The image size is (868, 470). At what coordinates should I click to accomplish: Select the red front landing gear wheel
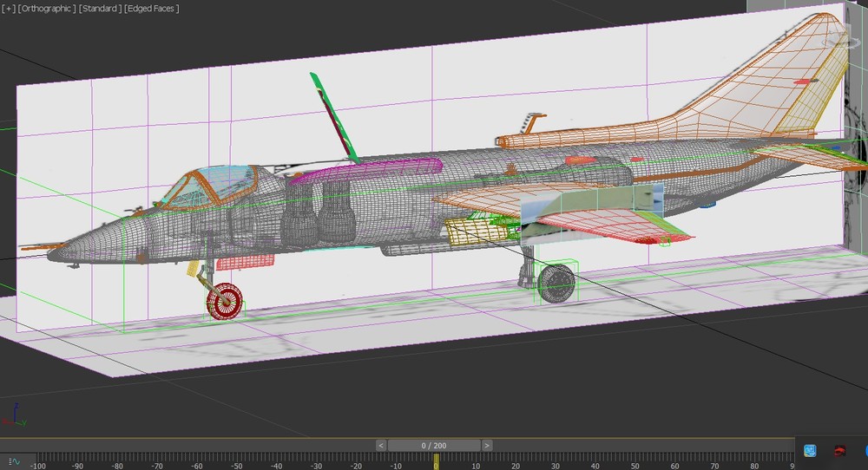[x=224, y=302]
